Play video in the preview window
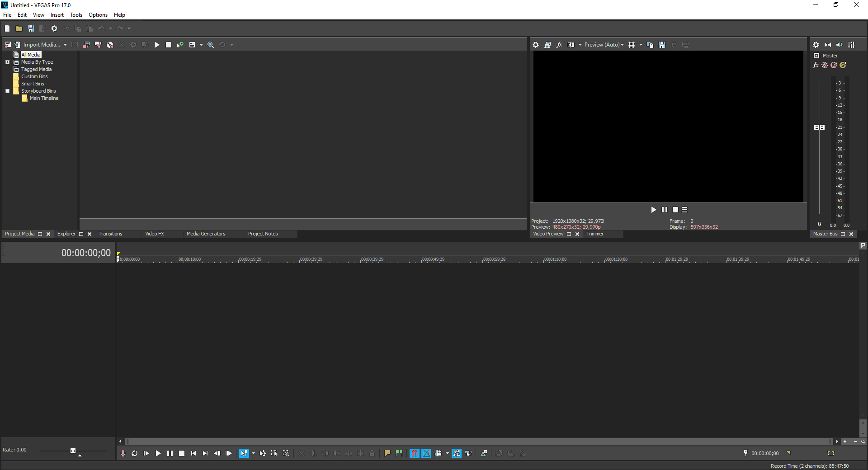868x470 pixels. (653, 210)
